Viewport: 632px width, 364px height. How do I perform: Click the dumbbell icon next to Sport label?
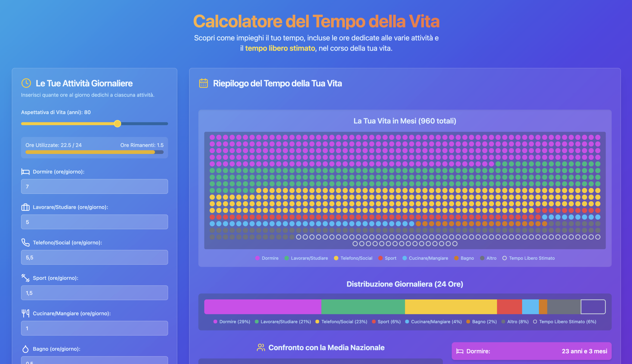25,278
